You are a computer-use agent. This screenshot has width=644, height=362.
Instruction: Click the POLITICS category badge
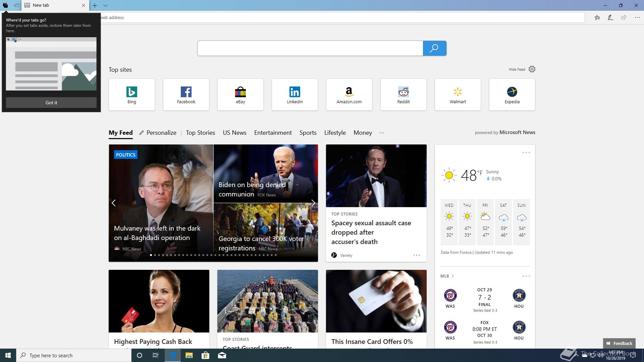pyautogui.click(x=126, y=155)
